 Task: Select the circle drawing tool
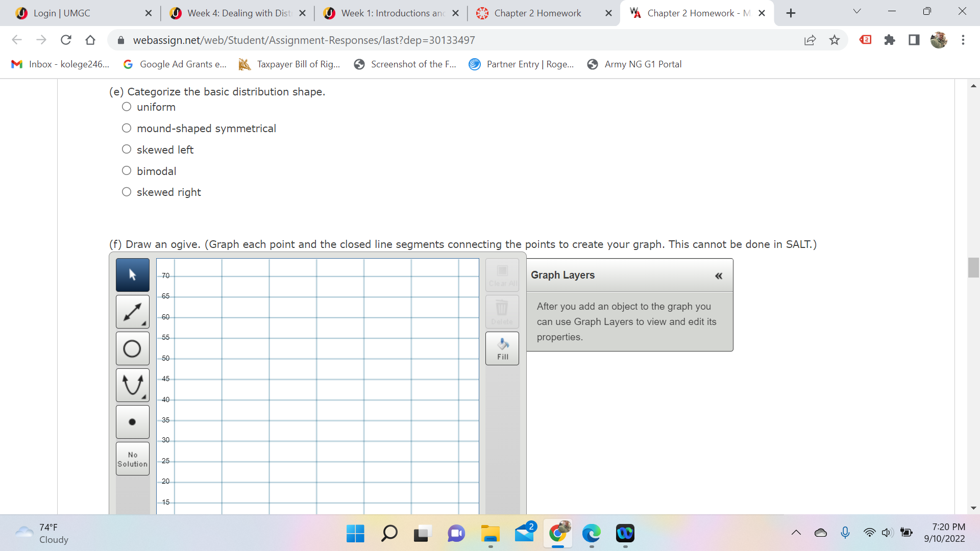[132, 348]
